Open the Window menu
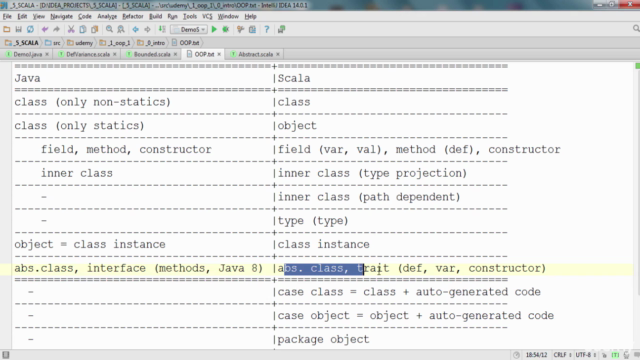This screenshot has width=640, height=360. pos(228,16)
